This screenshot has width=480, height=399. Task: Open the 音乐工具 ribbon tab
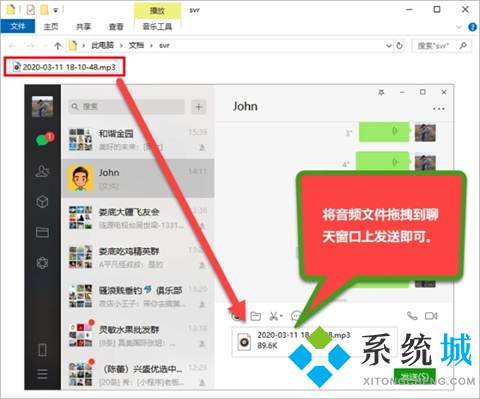click(157, 26)
